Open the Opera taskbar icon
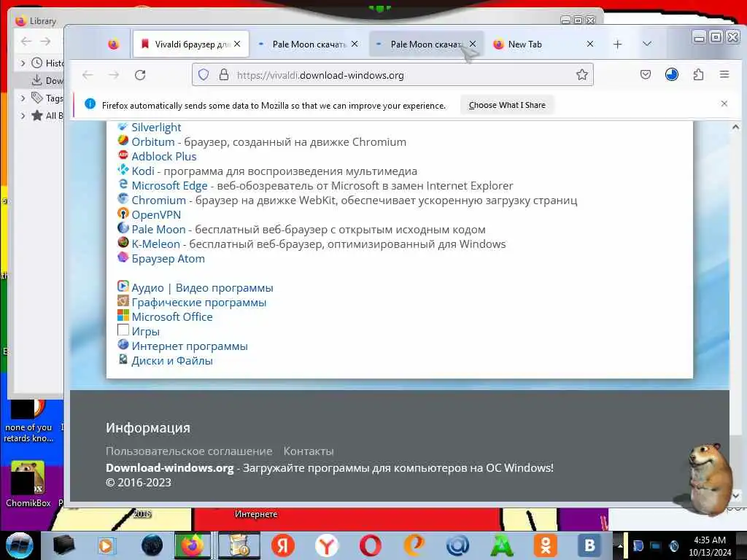This screenshot has width=747, height=560. click(370, 545)
